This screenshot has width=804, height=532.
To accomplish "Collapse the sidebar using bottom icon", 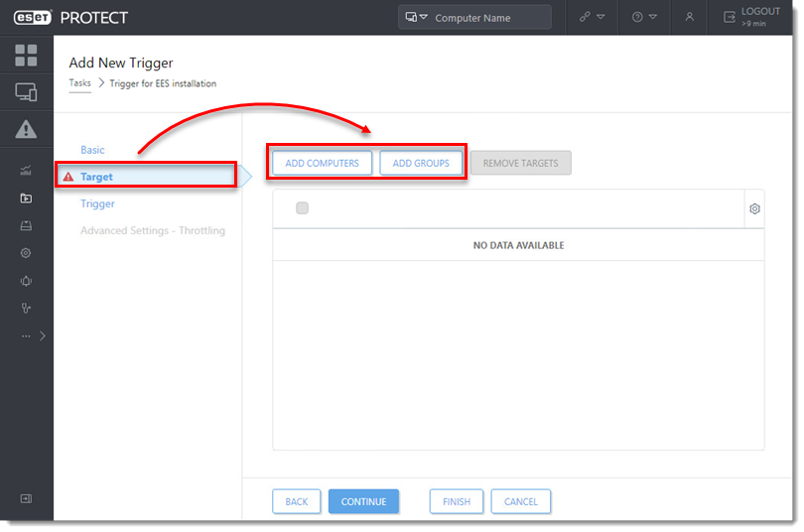I will 26,498.
